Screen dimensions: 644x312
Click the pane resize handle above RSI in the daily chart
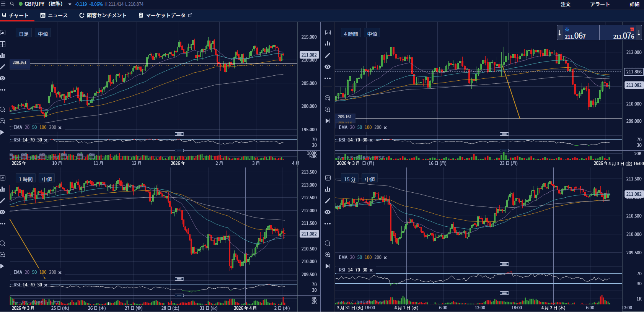pos(179,134)
